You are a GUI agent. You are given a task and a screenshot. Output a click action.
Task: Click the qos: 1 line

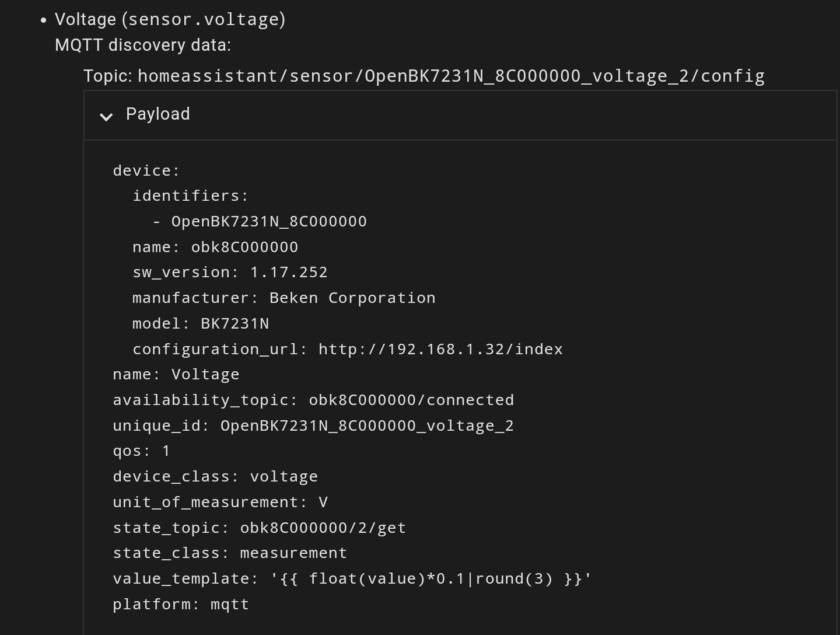point(141,451)
